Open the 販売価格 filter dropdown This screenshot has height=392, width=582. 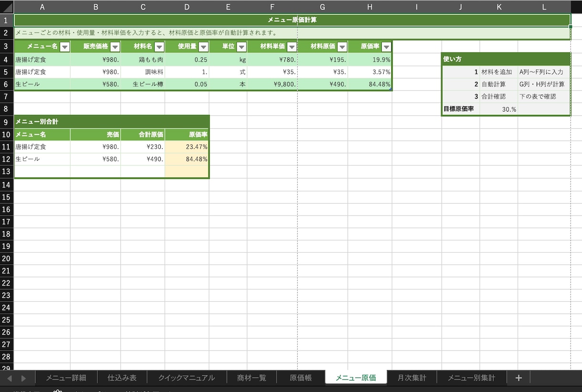(115, 47)
